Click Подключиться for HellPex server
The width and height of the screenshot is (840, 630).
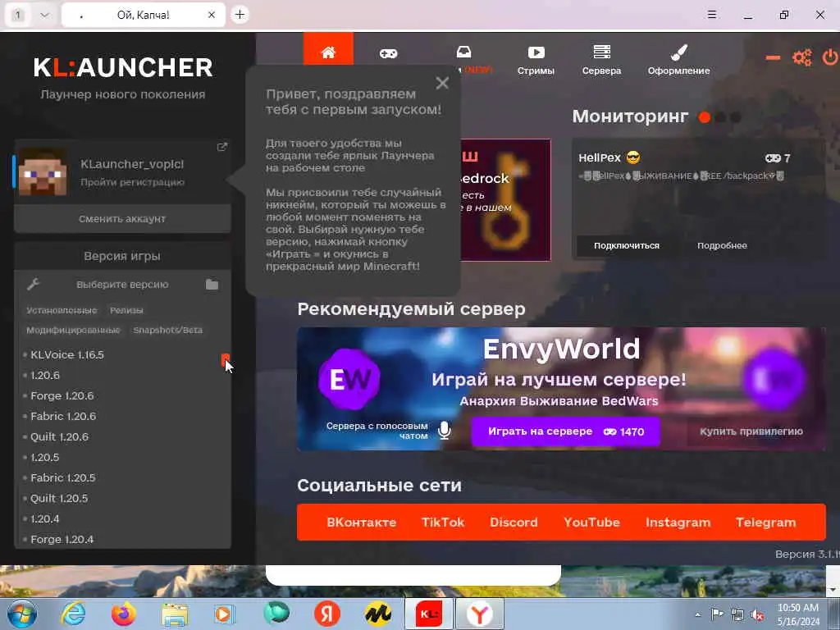(x=626, y=245)
